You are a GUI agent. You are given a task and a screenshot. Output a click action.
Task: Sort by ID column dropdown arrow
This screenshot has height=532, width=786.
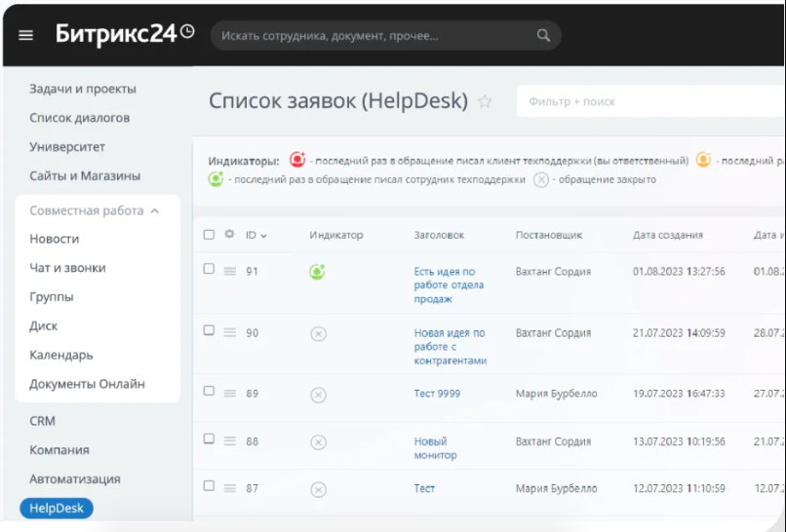click(263, 236)
